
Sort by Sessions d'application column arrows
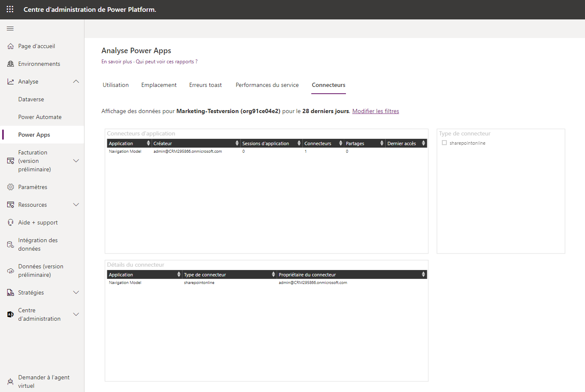(299, 143)
